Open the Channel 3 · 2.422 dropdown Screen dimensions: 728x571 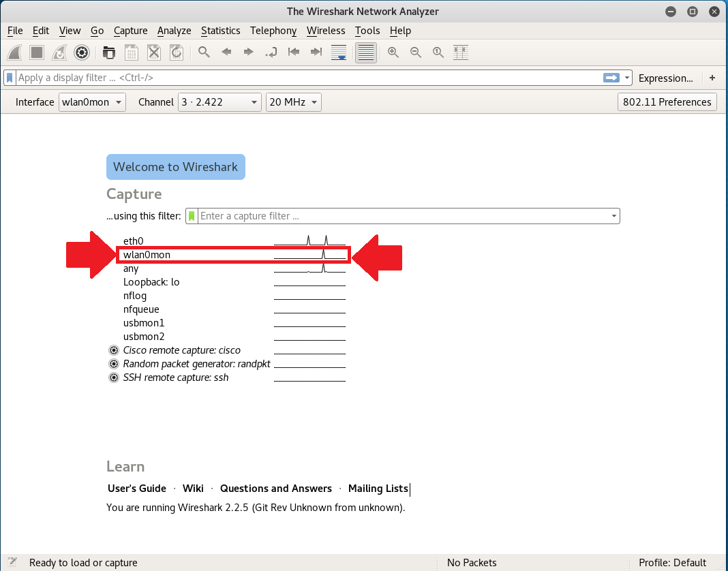(219, 102)
